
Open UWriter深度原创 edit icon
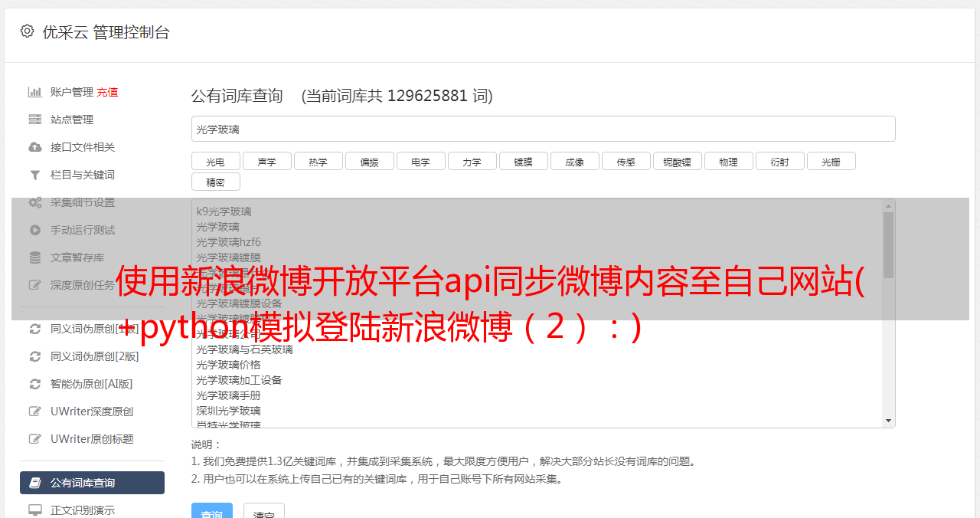pos(35,411)
